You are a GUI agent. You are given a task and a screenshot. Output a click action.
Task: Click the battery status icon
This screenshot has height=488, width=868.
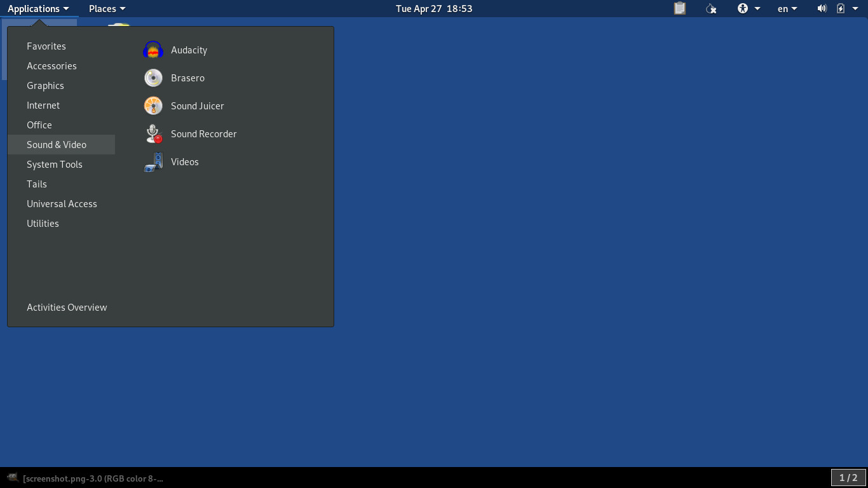pyautogui.click(x=841, y=8)
